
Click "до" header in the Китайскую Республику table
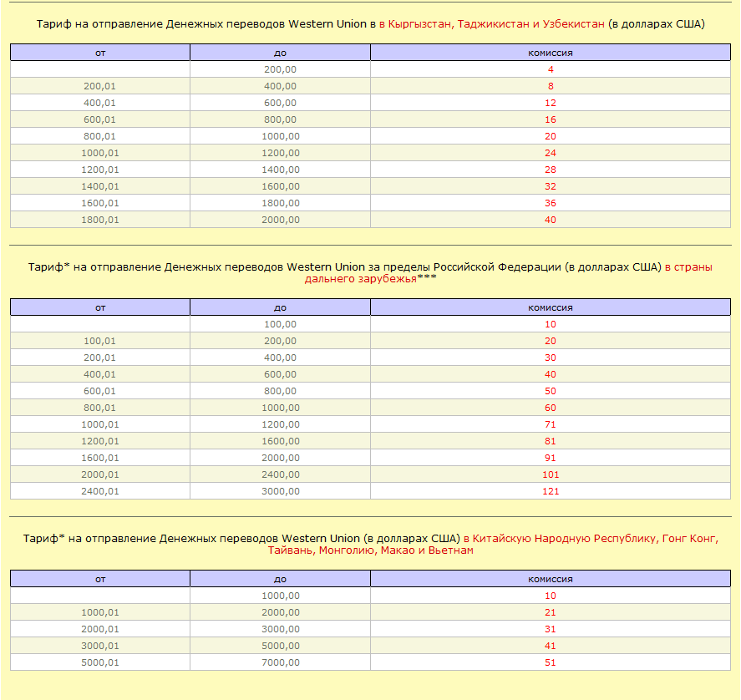pyautogui.click(x=280, y=579)
